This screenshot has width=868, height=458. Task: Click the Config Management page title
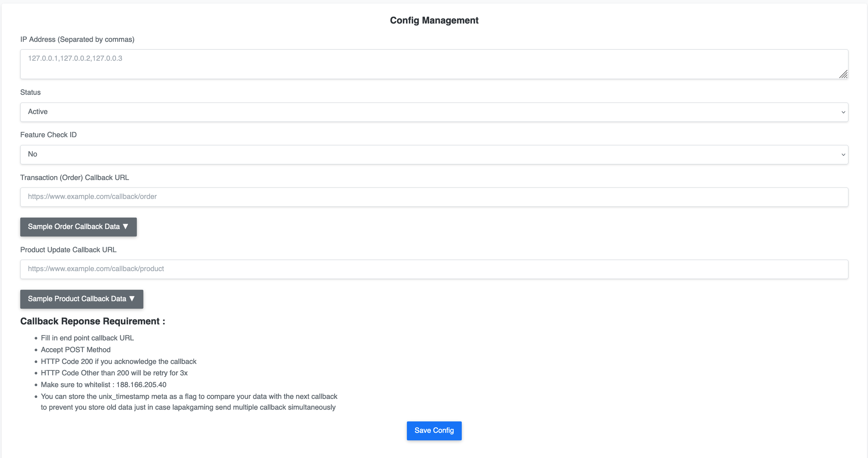(434, 20)
